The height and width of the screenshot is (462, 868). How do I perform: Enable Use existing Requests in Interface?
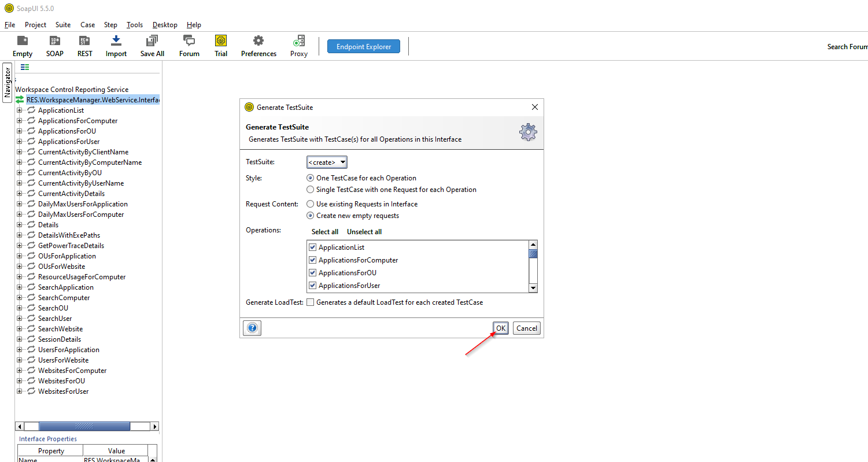coord(311,204)
